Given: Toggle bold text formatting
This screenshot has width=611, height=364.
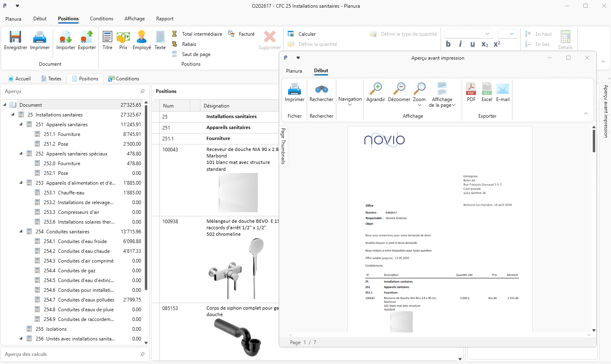Looking at the screenshot, I should click(448, 44).
